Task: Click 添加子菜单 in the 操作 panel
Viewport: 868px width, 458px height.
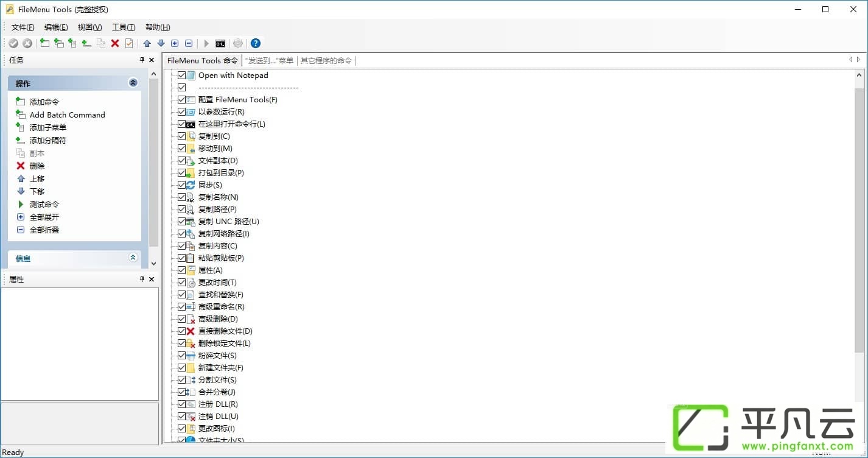Action: (x=48, y=127)
